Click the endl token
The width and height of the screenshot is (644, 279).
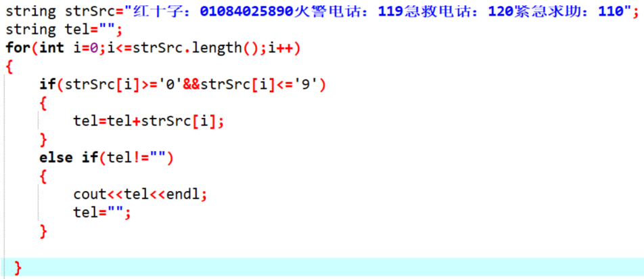coord(183,194)
